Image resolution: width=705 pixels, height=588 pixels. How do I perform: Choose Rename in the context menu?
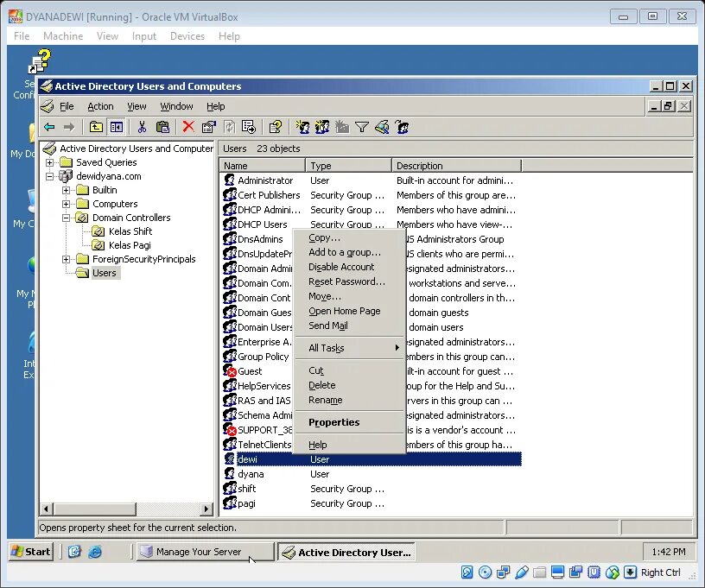point(349,400)
